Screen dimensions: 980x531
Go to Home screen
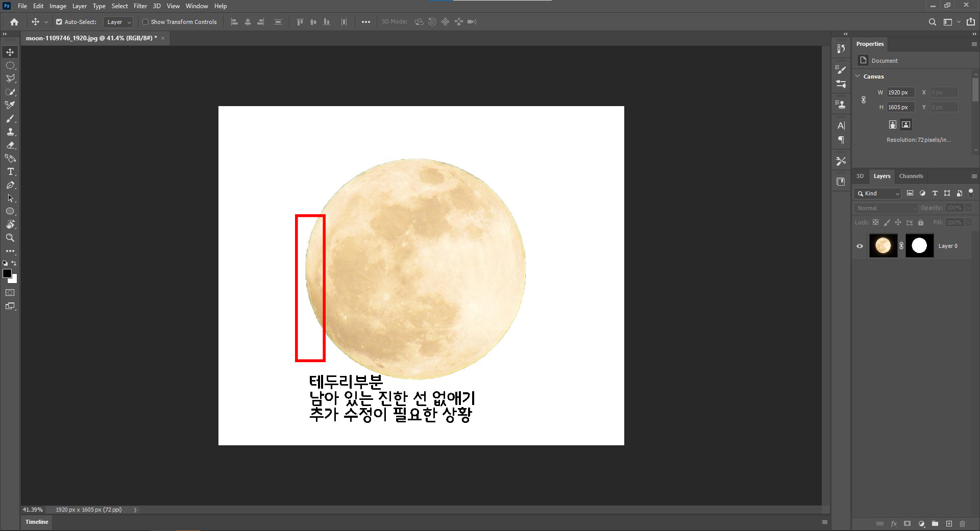[x=14, y=22]
